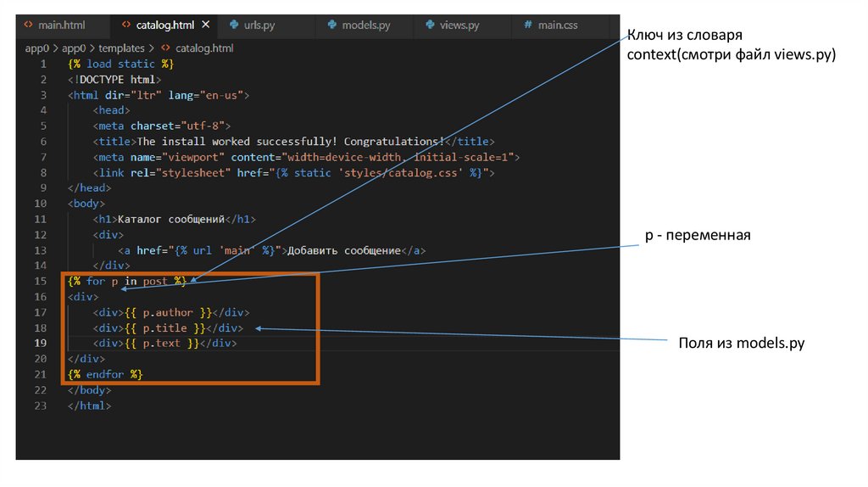Click the catalog.html breadcrumb item
Viewport: 868px width, 487px height.
[204, 48]
